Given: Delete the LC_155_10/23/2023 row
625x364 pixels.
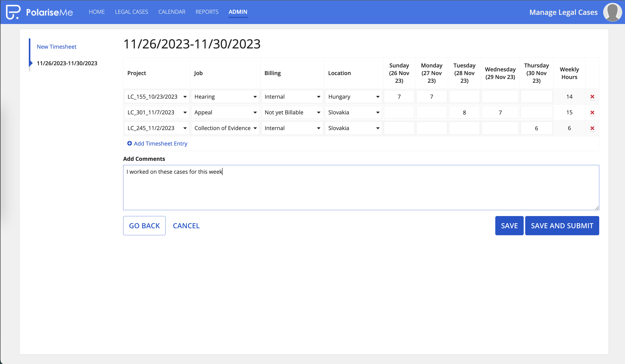Looking at the screenshot, I should point(592,97).
